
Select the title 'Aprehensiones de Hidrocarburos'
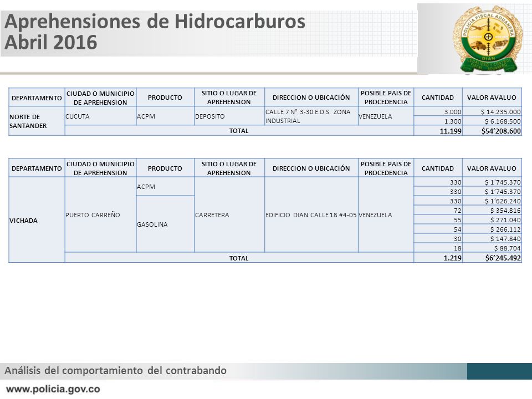click(155, 21)
